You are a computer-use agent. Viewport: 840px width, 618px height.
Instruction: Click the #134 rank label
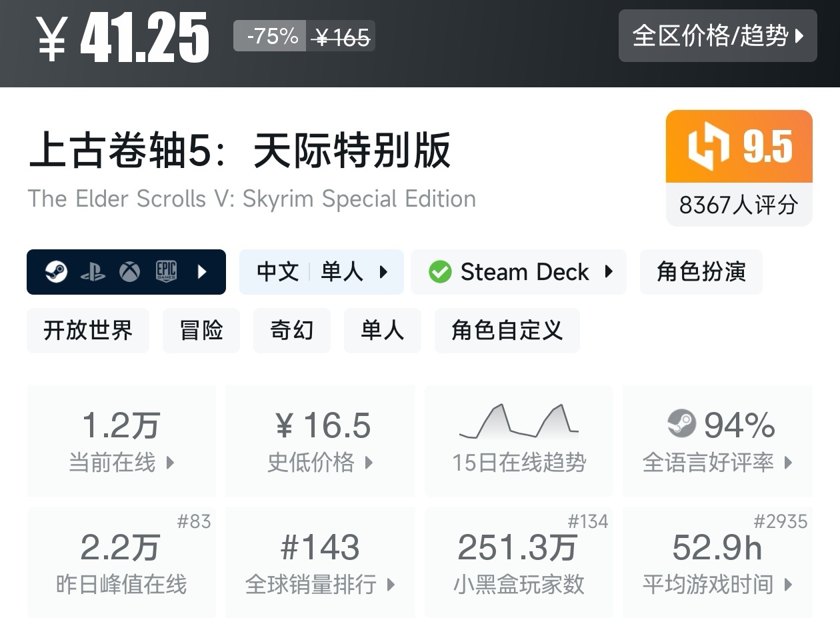(x=588, y=521)
